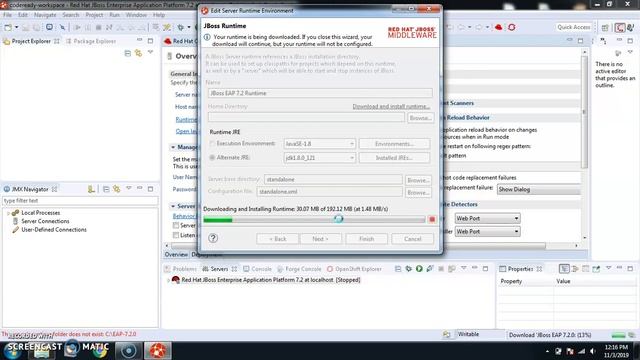Switch to the Problems tab
The height and width of the screenshot is (360, 640).
180,269
